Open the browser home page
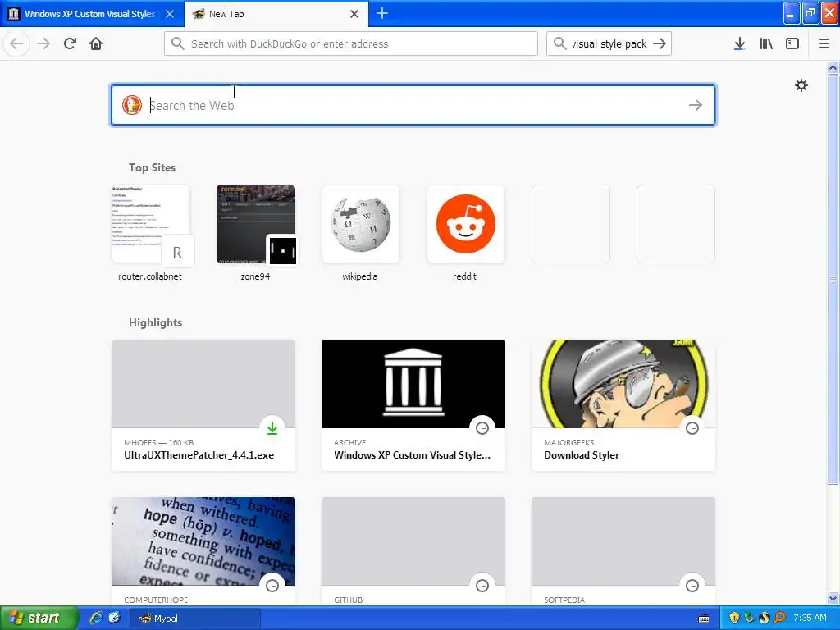This screenshot has width=840, height=630. click(x=96, y=43)
